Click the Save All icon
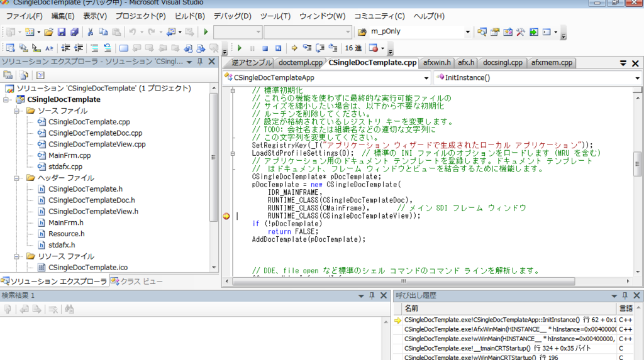Image resolution: width=644 pixels, height=360 pixels. point(74,31)
